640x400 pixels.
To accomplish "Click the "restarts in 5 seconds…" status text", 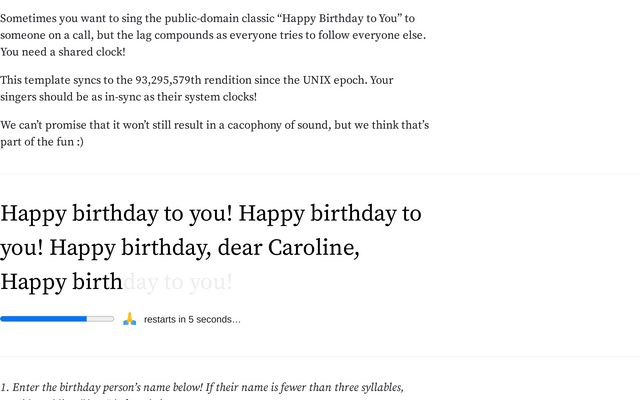I will (x=192, y=320).
